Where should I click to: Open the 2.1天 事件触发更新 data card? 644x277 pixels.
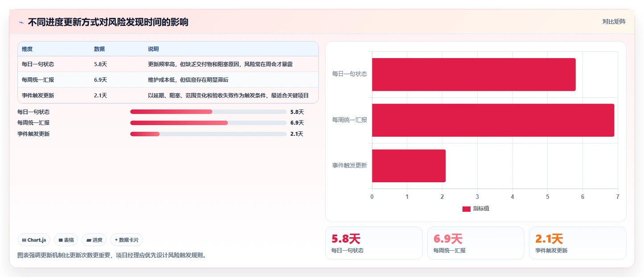pos(578,243)
